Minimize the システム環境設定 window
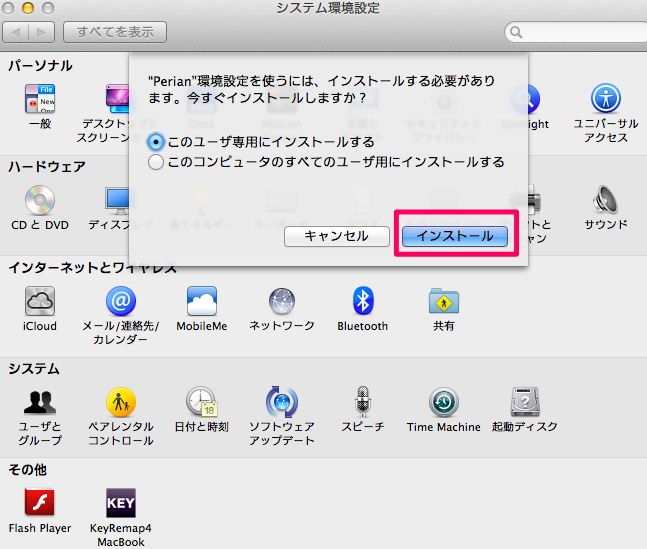647x549 pixels. (28, 8)
